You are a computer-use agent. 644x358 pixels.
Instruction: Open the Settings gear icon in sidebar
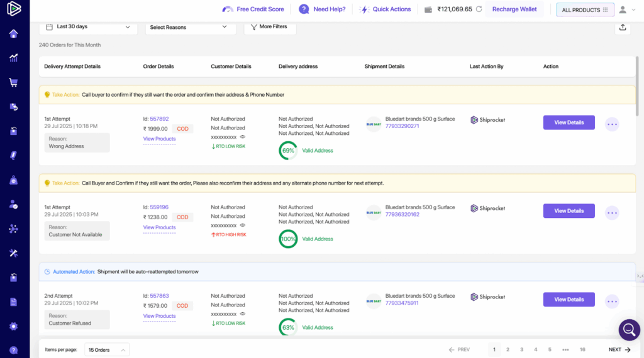(13, 326)
